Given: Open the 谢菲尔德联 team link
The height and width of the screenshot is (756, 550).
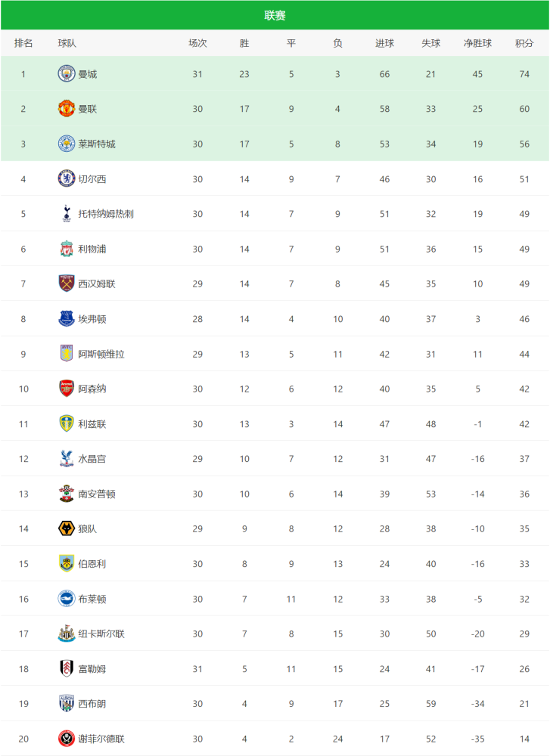Looking at the screenshot, I should click(101, 739).
